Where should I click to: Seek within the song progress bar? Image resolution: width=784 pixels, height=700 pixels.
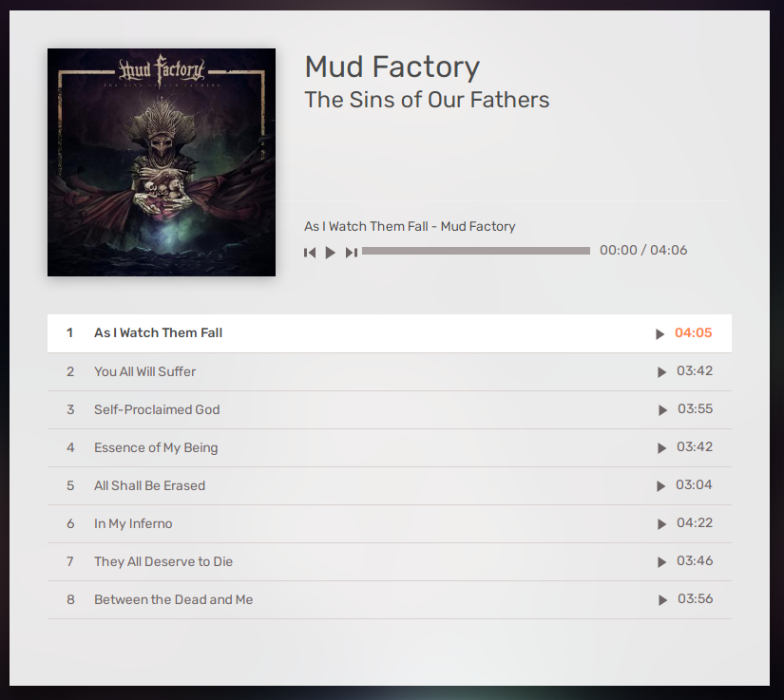[x=476, y=251]
